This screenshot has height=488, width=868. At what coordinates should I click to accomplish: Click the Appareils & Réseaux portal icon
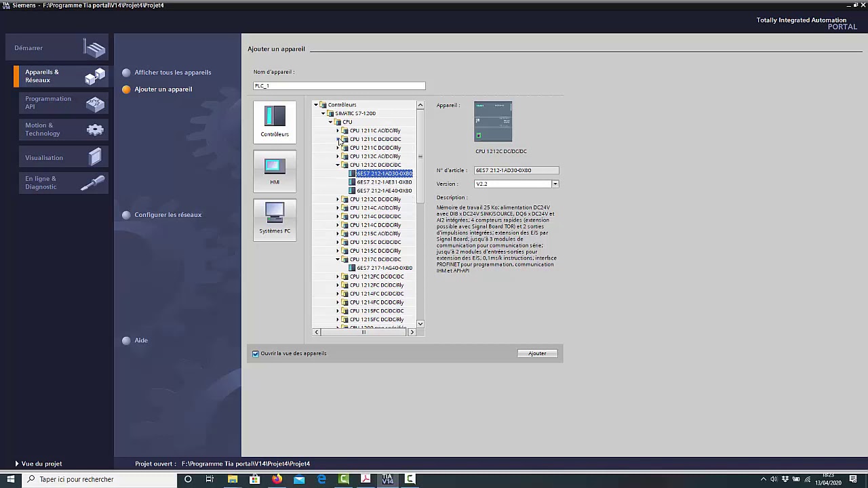pyautogui.click(x=95, y=76)
